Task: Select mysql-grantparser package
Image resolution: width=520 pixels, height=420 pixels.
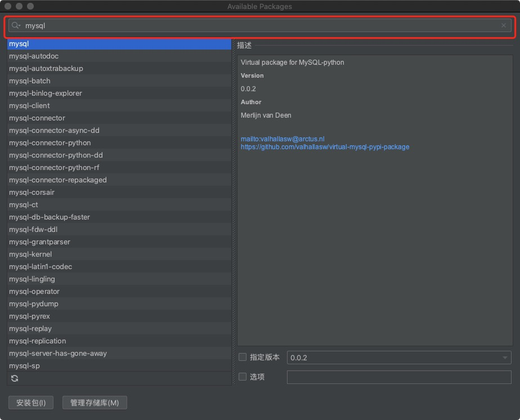Action: click(119, 242)
